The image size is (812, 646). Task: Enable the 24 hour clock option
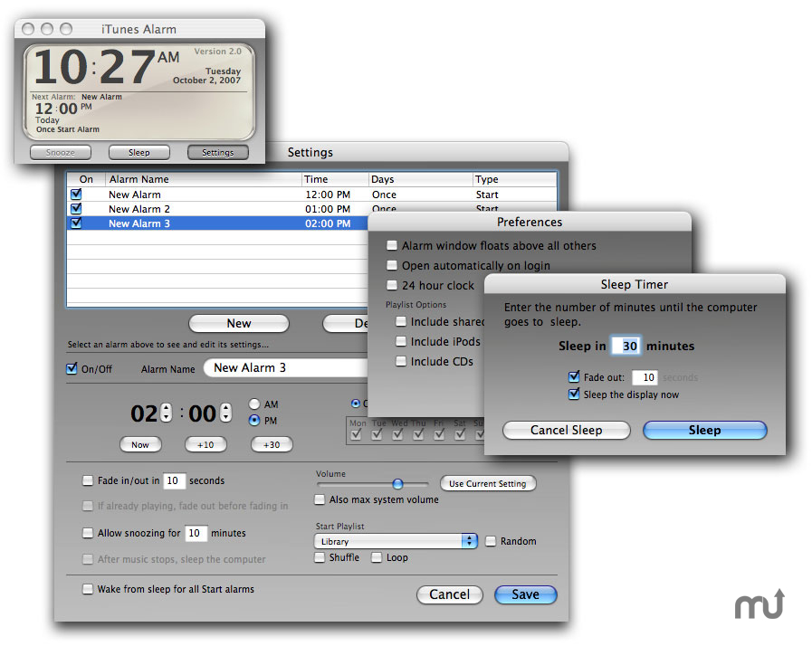392,285
